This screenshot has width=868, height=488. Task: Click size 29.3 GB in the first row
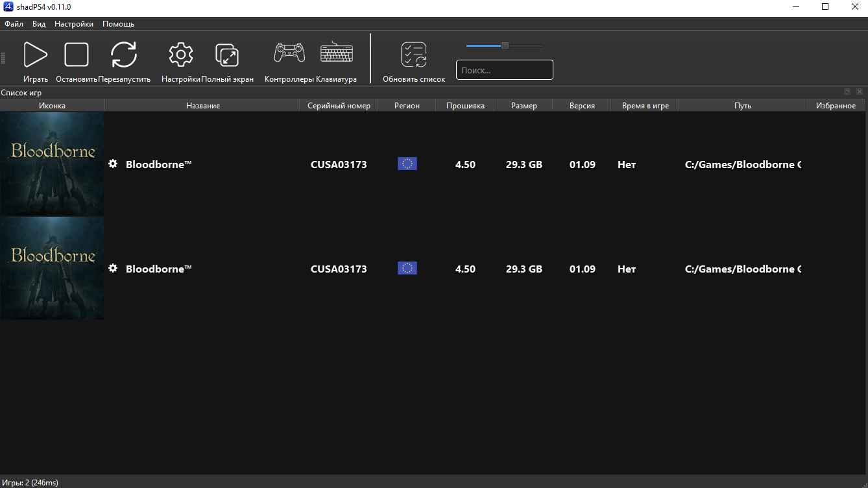[524, 164]
